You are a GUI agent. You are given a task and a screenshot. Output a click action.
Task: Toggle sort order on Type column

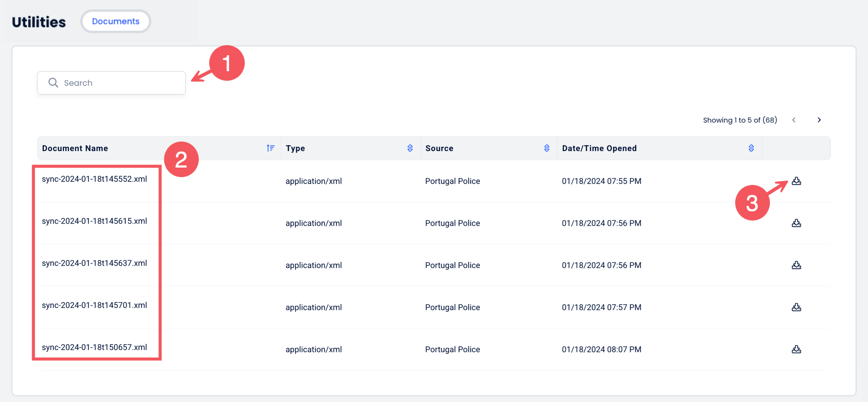pyautogui.click(x=410, y=148)
